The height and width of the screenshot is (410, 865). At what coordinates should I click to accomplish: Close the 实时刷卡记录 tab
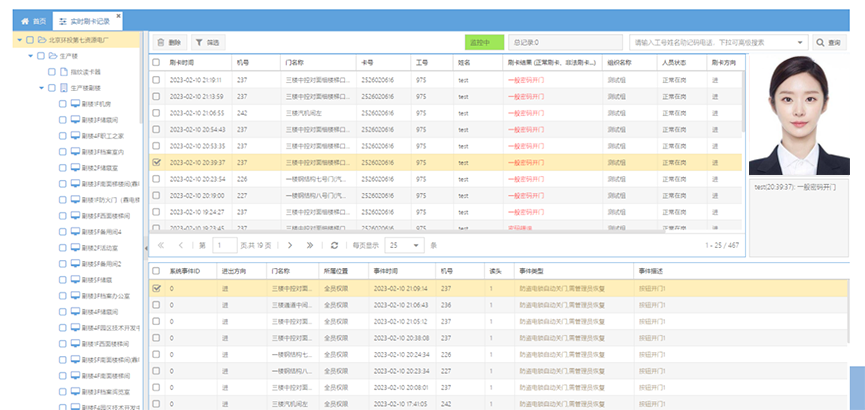click(x=119, y=18)
